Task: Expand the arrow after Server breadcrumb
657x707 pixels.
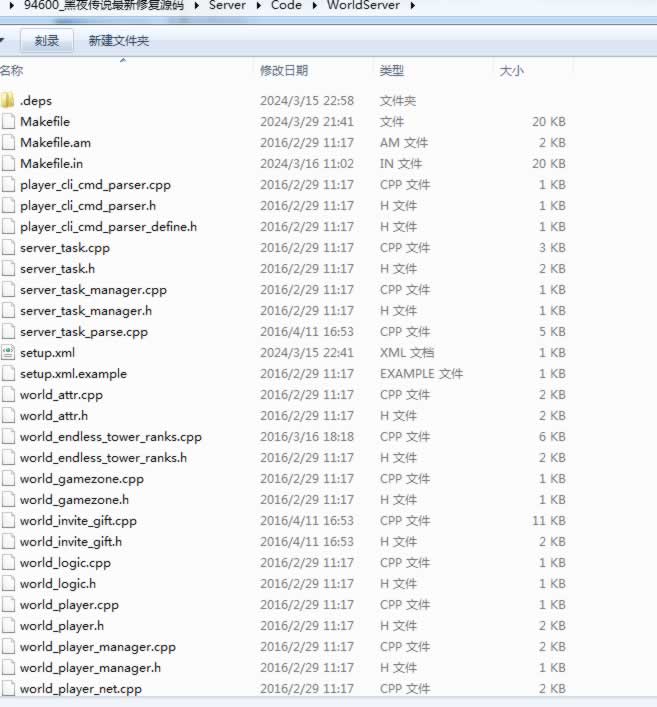Action: 259,6
